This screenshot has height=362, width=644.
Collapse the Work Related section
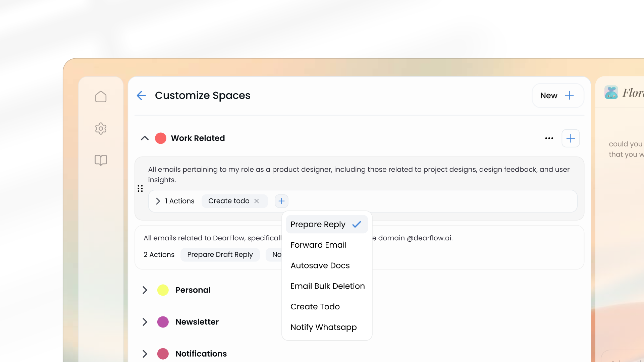point(145,138)
